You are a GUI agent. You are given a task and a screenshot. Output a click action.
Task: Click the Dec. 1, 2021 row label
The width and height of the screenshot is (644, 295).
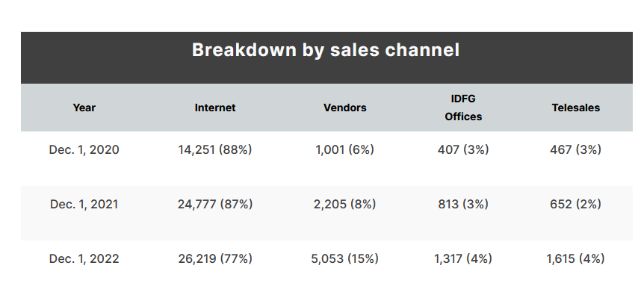(x=84, y=205)
